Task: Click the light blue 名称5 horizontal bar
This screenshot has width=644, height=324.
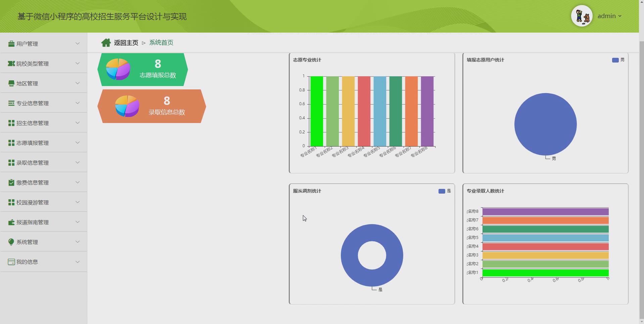Action: 545,238
